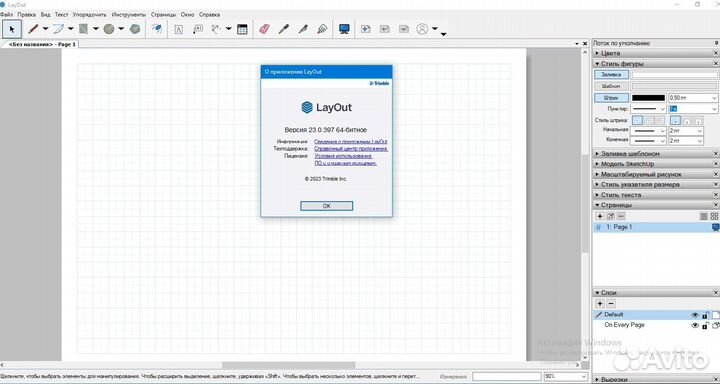Open the Упорядочить menu
Viewport: 720px width, 384px height.
90,15
